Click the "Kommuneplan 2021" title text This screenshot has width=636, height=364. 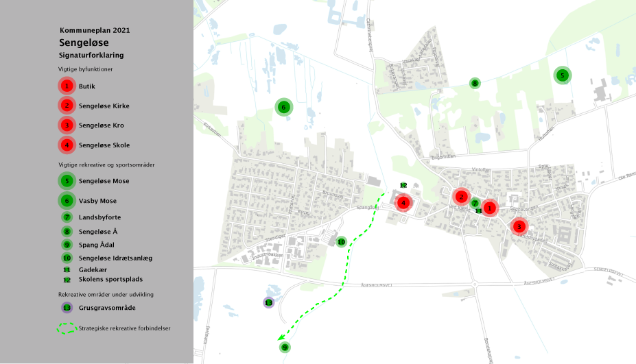tap(95, 31)
